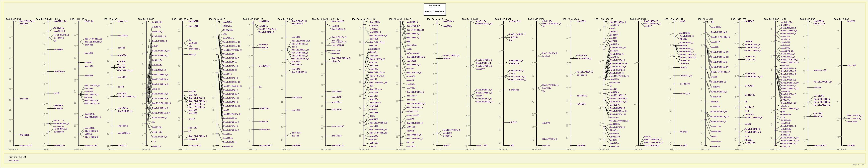Click the locus feature type legend entry

coord(15,160)
